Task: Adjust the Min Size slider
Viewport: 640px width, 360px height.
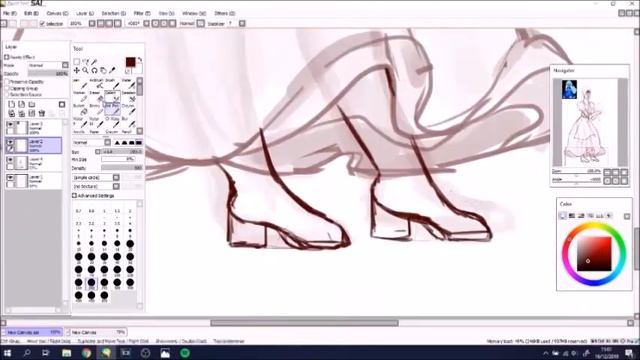Action: [x=118, y=160]
